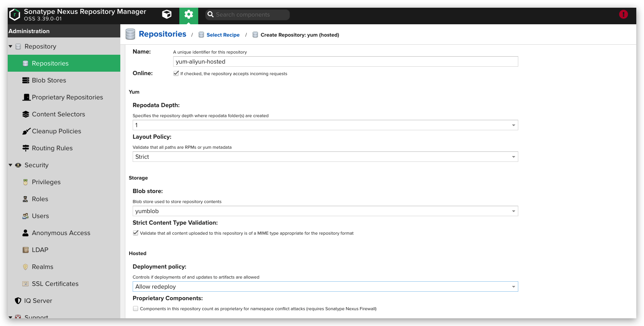This screenshot has height=326, width=644.
Task: Click the Blob Stores icon in sidebar
Action: coord(26,81)
